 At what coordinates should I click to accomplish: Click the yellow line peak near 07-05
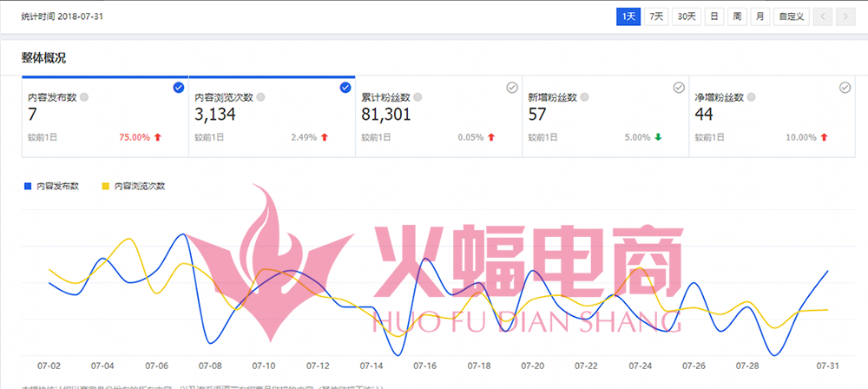129,239
